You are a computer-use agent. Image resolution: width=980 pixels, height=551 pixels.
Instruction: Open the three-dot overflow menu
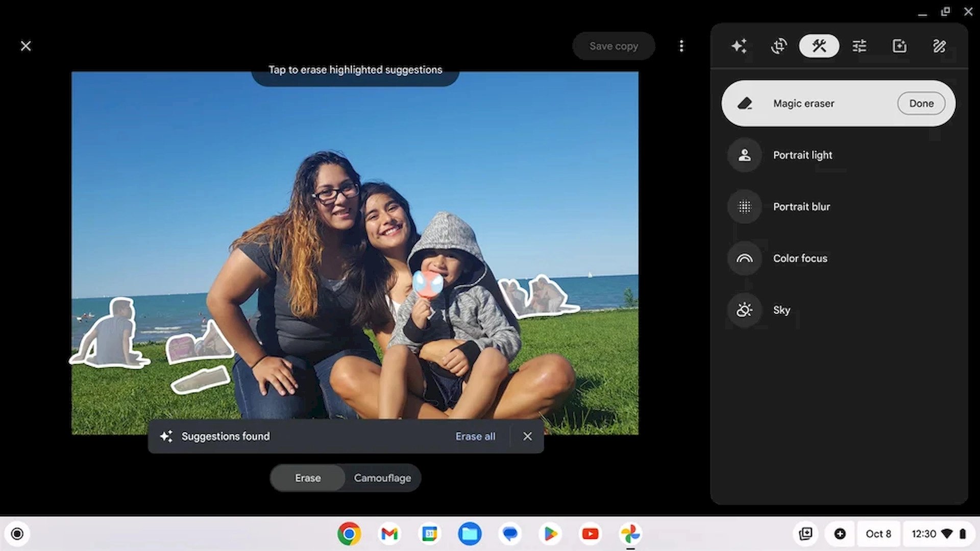point(682,46)
